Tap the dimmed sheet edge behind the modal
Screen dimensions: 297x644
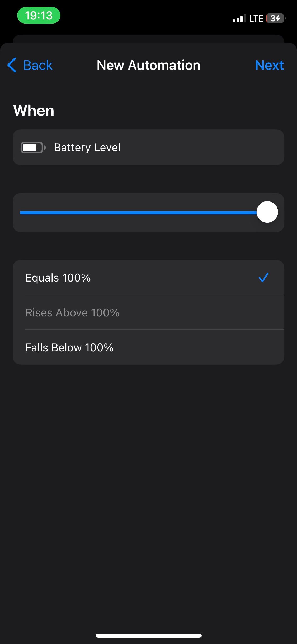(x=148, y=39)
